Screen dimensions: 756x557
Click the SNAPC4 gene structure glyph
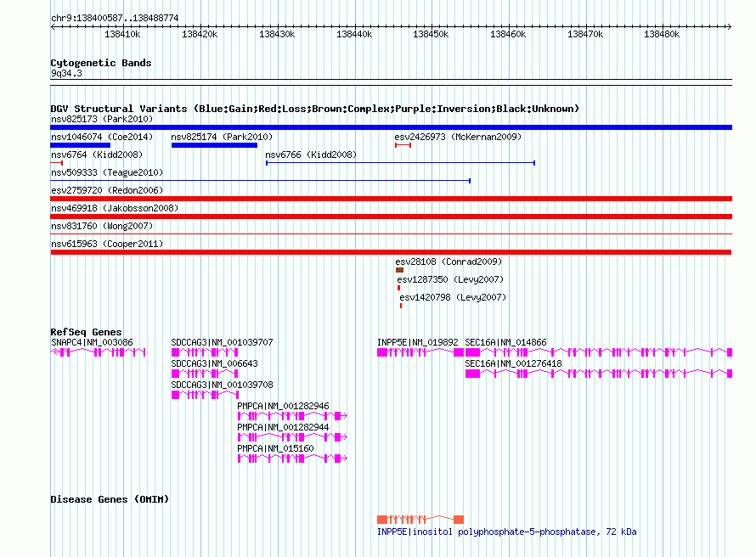click(x=98, y=352)
